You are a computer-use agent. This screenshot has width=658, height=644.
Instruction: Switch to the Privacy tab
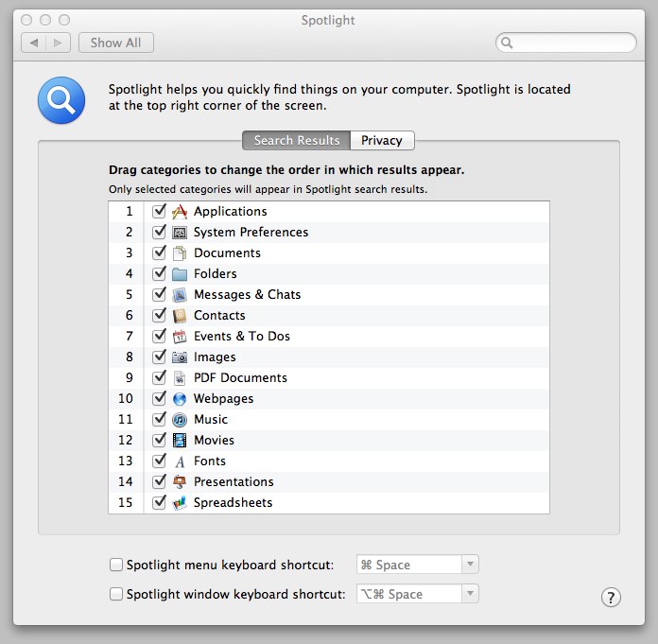(x=382, y=140)
